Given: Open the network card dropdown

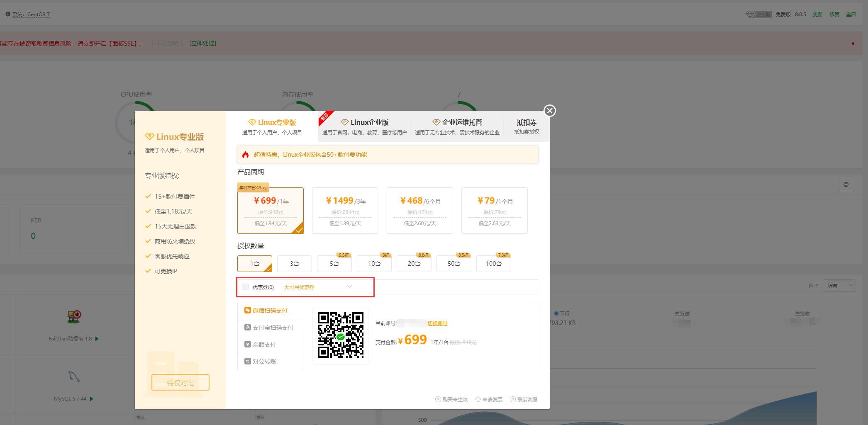Looking at the screenshot, I should [x=839, y=286].
